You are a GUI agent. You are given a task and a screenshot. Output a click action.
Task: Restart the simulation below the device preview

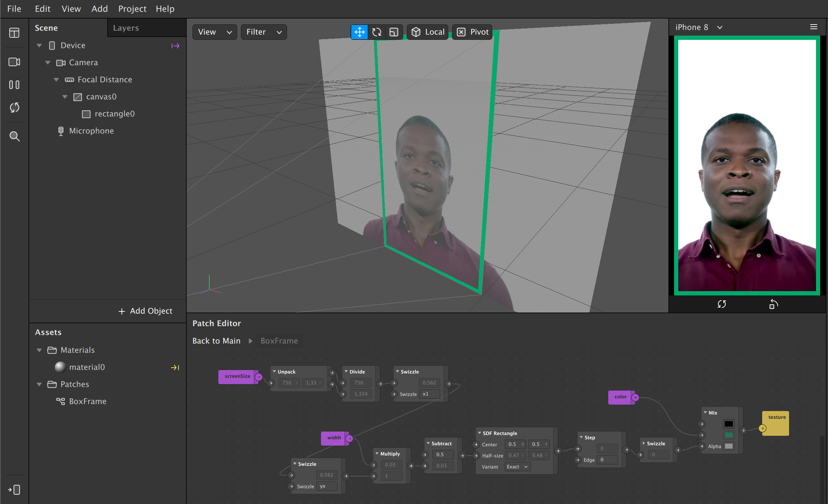pos(722,304)
